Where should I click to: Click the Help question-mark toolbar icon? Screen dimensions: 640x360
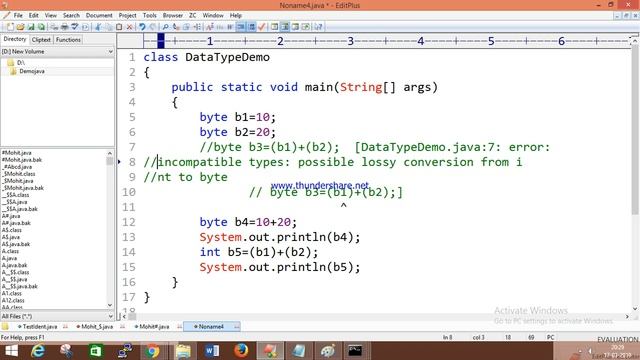click(x=318, y=27)
